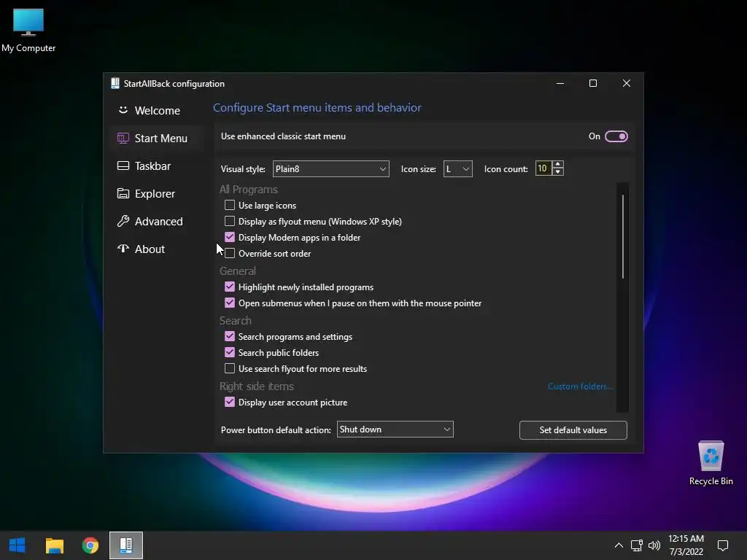Open the Advanced section
Screen dimensions: 747x560
[x=158, y=221]
